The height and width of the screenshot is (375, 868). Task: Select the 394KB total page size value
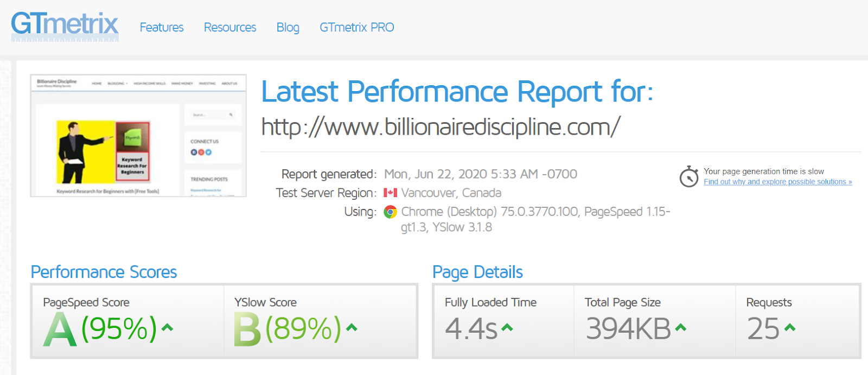[629, 329]
